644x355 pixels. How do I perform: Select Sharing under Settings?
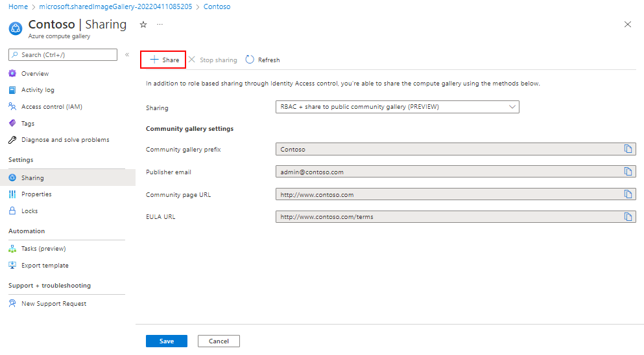(67, 177)
